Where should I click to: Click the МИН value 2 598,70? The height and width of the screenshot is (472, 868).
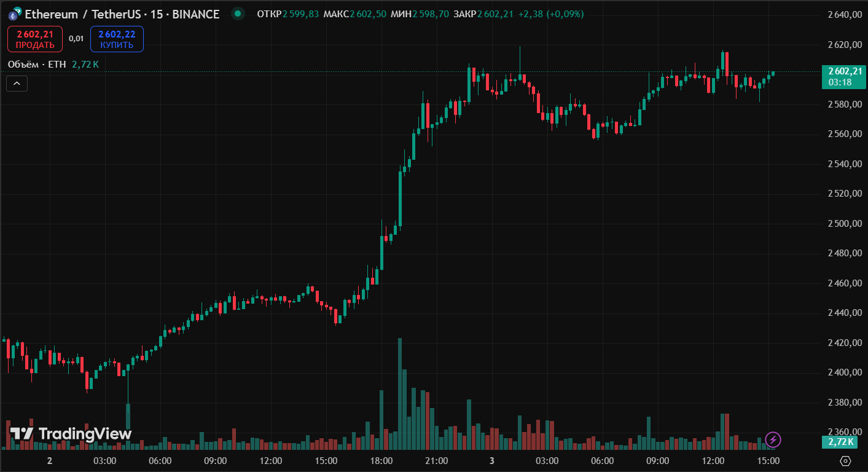point(431,14)
